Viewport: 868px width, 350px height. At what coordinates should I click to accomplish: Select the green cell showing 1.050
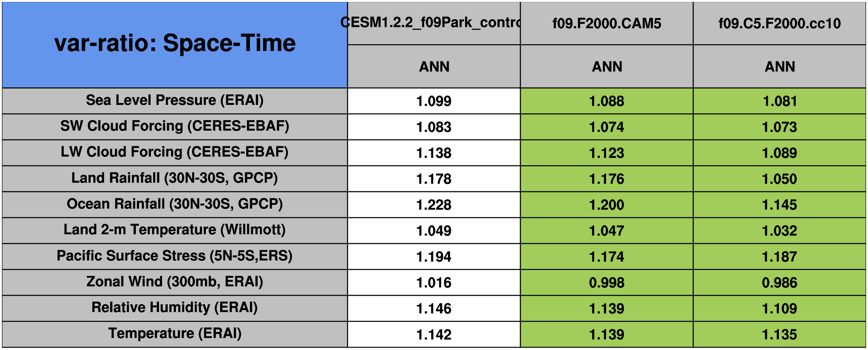click(x=780, y=179)
